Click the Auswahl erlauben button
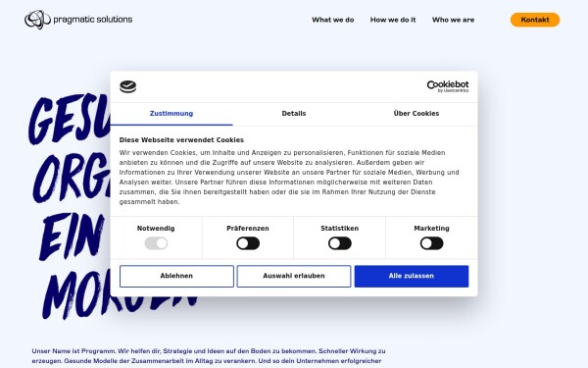Viewport: 588px width, 368px height. 294,276
